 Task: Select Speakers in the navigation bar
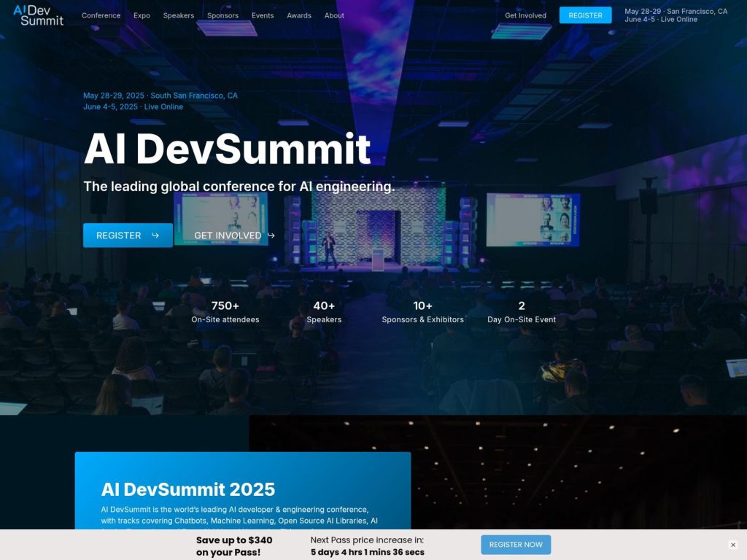(x=179, y=15)
